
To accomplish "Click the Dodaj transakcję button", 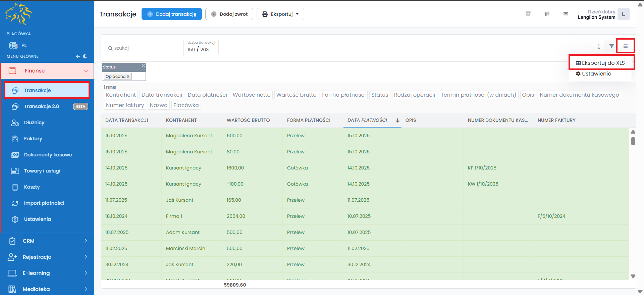I will 172,14.
